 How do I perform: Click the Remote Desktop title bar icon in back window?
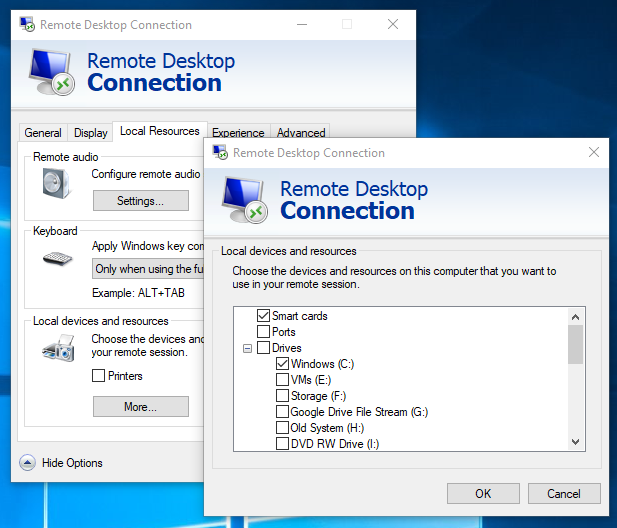(27, 24)
